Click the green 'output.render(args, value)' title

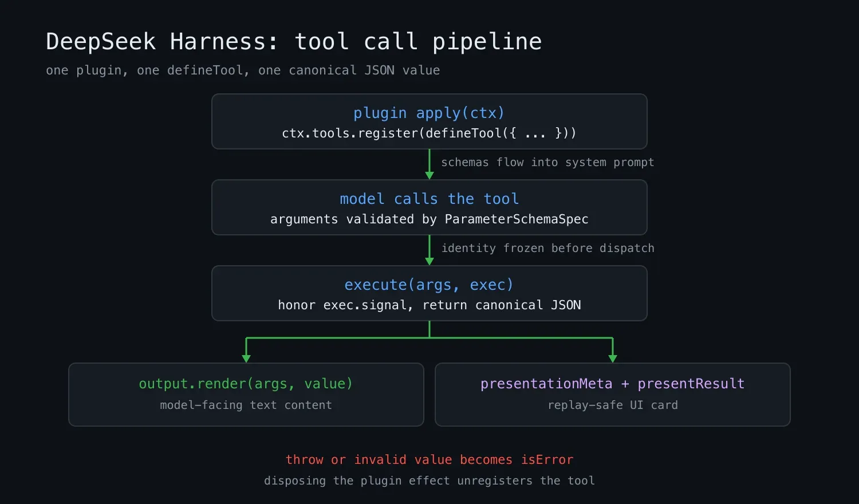(246, 384)
